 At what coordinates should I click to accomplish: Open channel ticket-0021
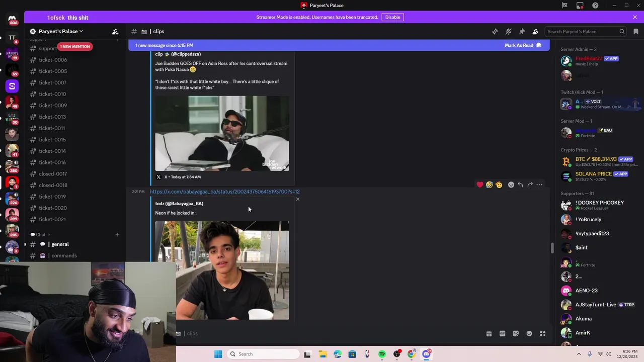click(x=52, y=219)
